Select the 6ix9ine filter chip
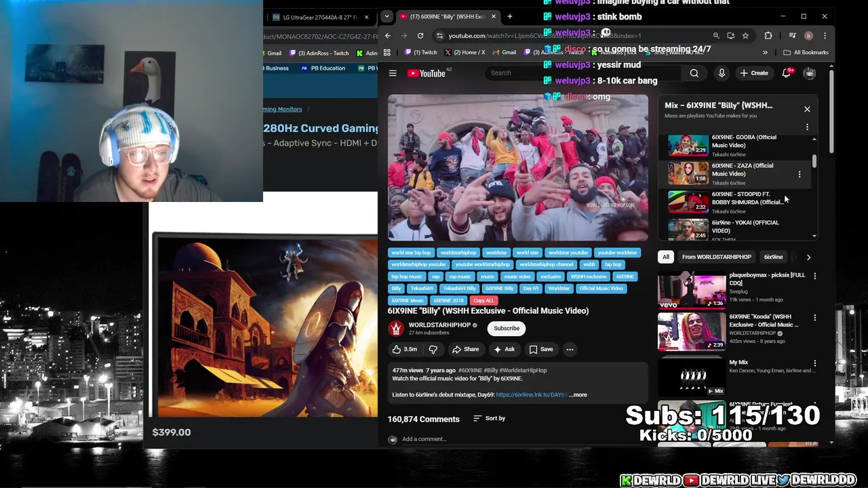This screenshot has height=488, width=868. tap(773, 257)
